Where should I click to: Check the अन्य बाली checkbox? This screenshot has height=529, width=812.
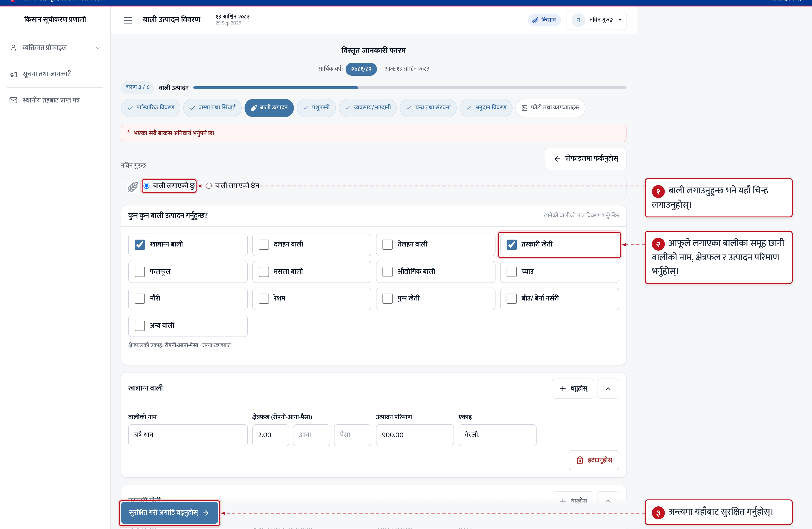(x=140, y=326)
